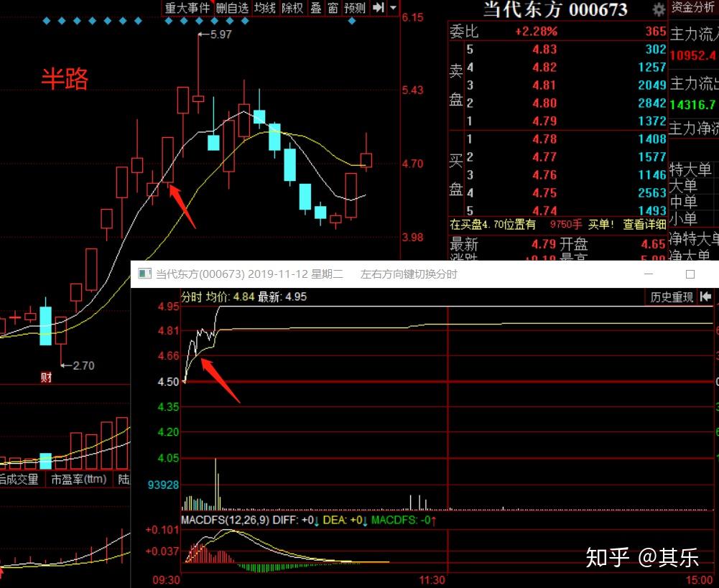
Task: Select sell level 4 price 4.82
Action: point(544,67)
